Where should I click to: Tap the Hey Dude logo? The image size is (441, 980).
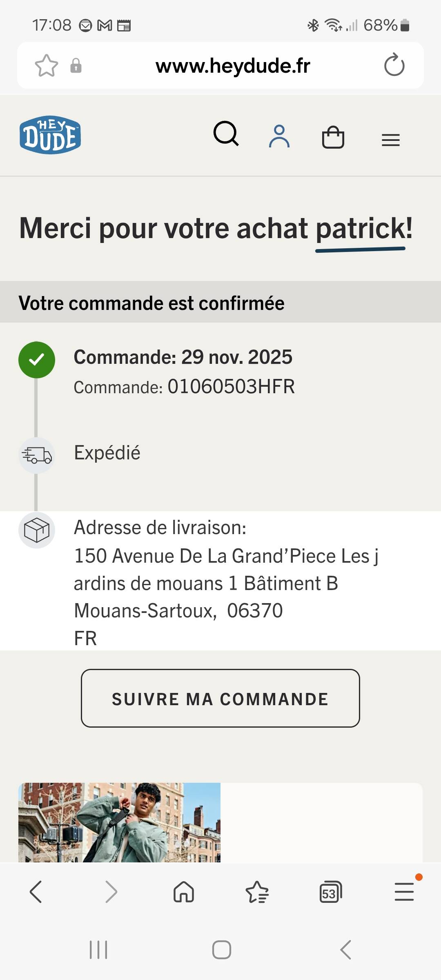(x=50, y=135)
